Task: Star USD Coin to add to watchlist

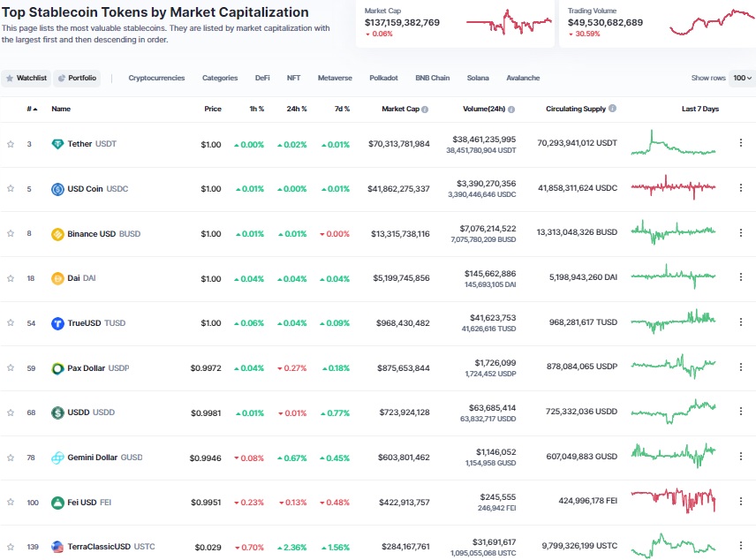Action: pos(11,189)
